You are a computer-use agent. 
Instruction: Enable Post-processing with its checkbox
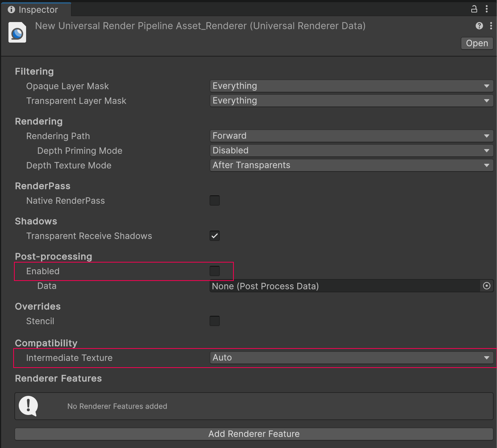click(x=215, y=271)
